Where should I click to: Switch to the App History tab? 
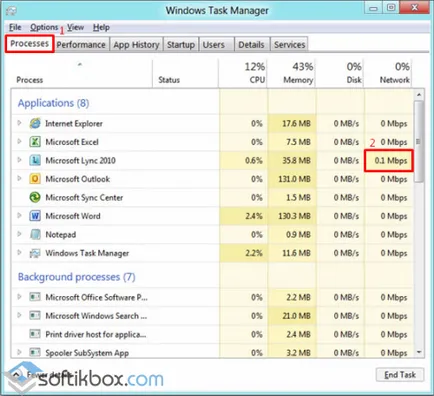[136, 45]
